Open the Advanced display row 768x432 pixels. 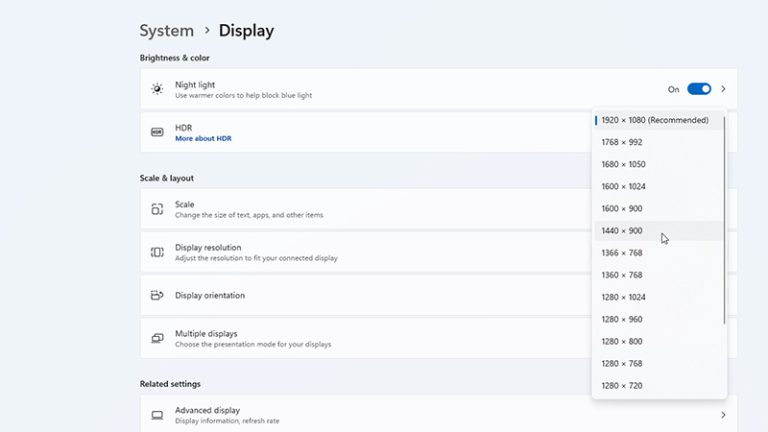pos(438,415)
